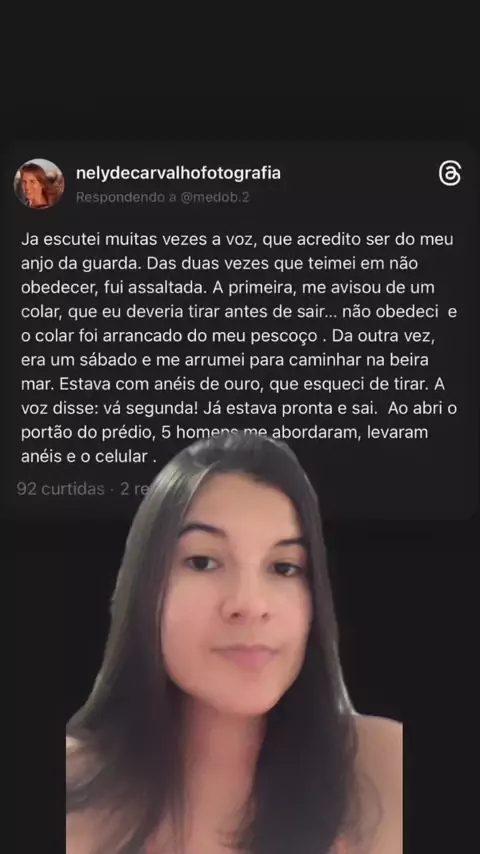This screenshot has width=480, height=854.
Task: Select the 'Respondendo a' reply label
Action: point(126,197)
